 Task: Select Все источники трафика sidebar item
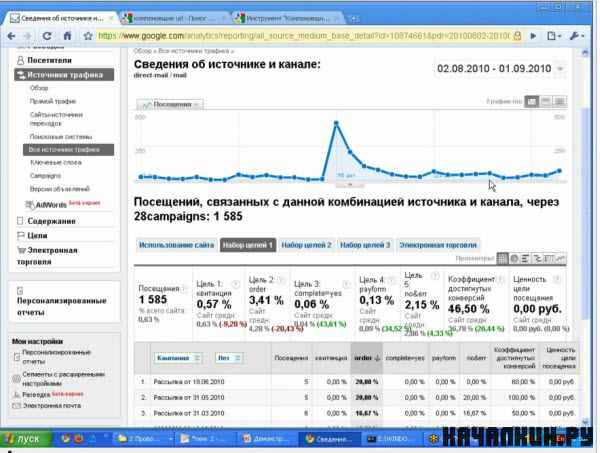pyautogui.click(x=68, y=150)
